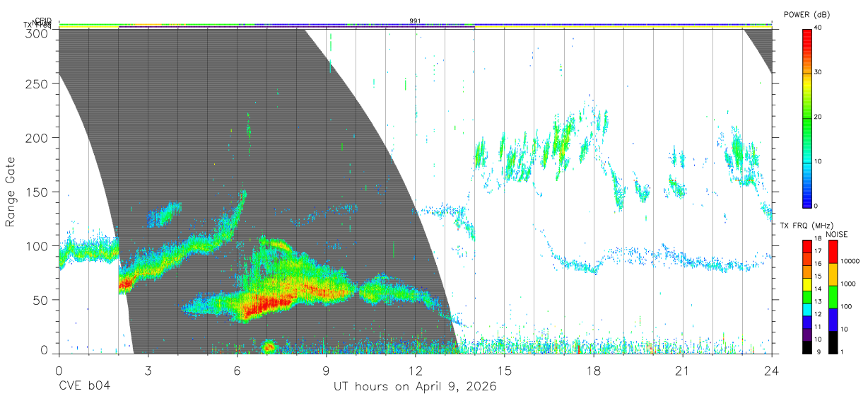Click the 'Range Gate' vertical axis title
Screen dimensions: 868x401
pos(11,192)
